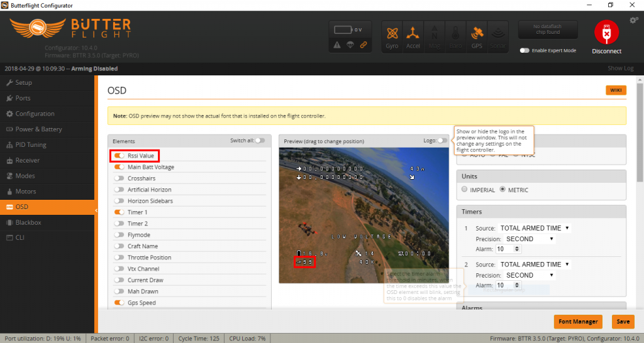This screenshot has height=343, width=644.
Task: Select the IMPERIAL units option
Action: click(x=465, y=190)
